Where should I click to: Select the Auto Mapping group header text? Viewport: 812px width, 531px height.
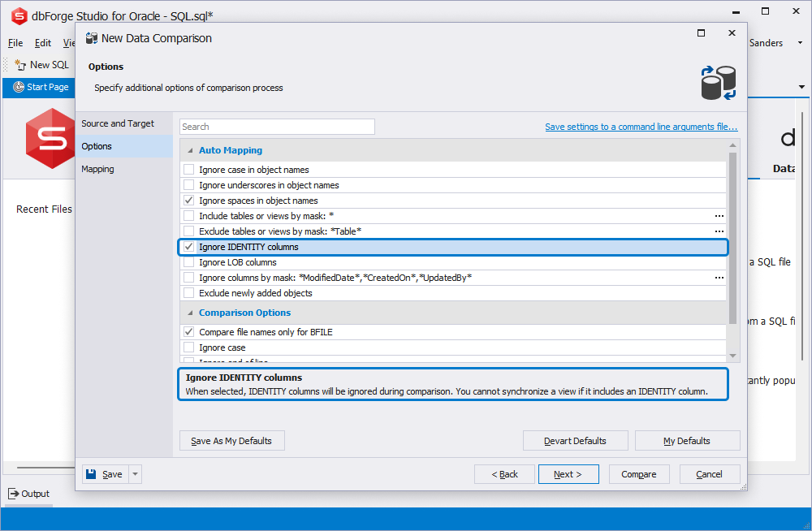[231, 150]
